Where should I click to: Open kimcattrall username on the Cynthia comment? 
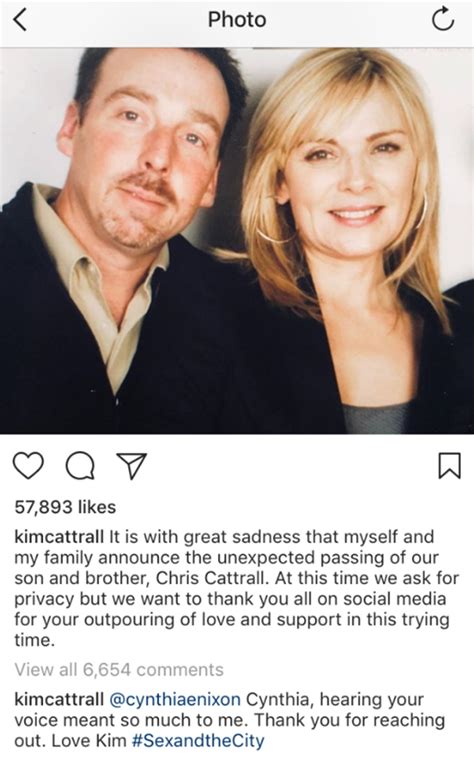59,699
